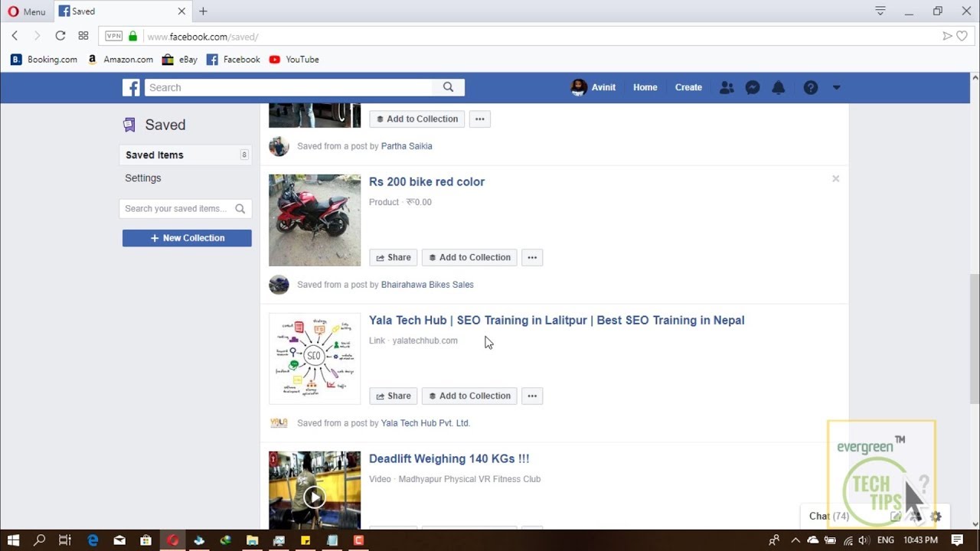The width and height of the screenshot is (980, 551).
Task: Share the Yala Tech Hub item
Action: pos(394,396)
